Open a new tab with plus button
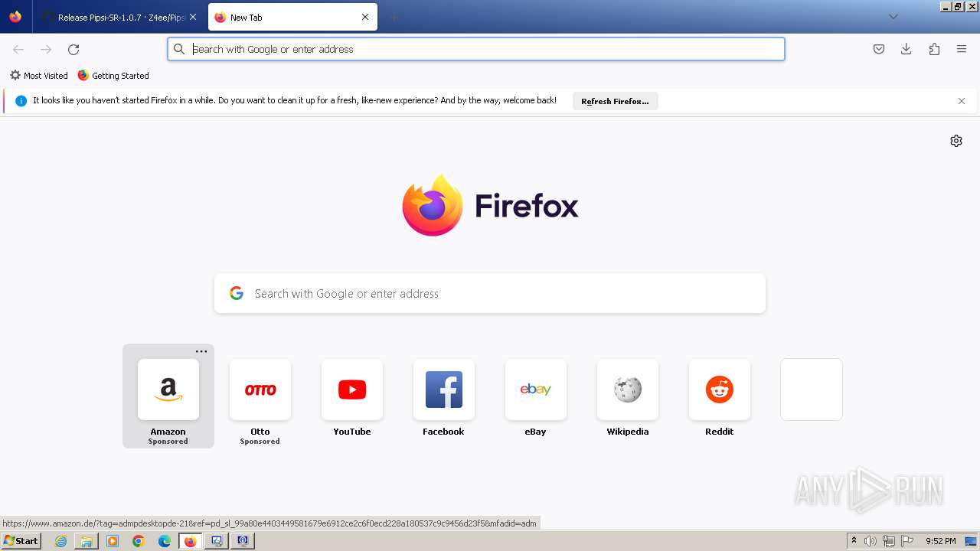The height and width of the screenshot is (551, 980). (x=394, y=17)
